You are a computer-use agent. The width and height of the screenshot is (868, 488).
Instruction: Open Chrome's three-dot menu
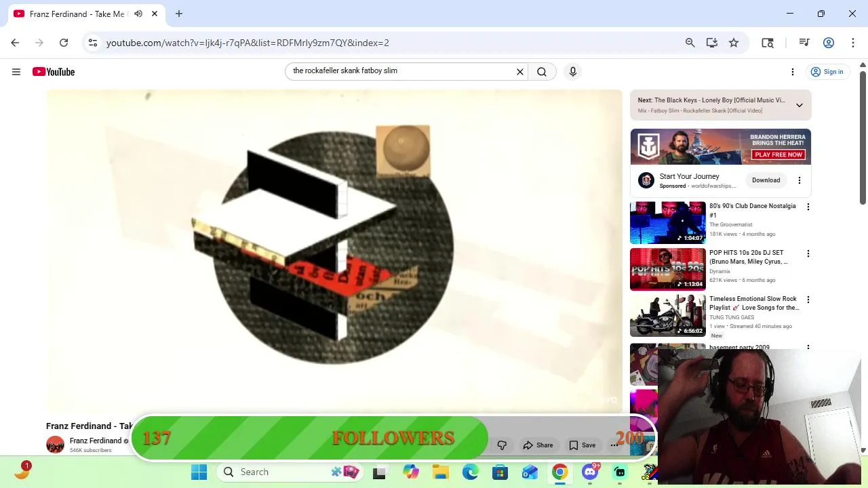[853, 43]
